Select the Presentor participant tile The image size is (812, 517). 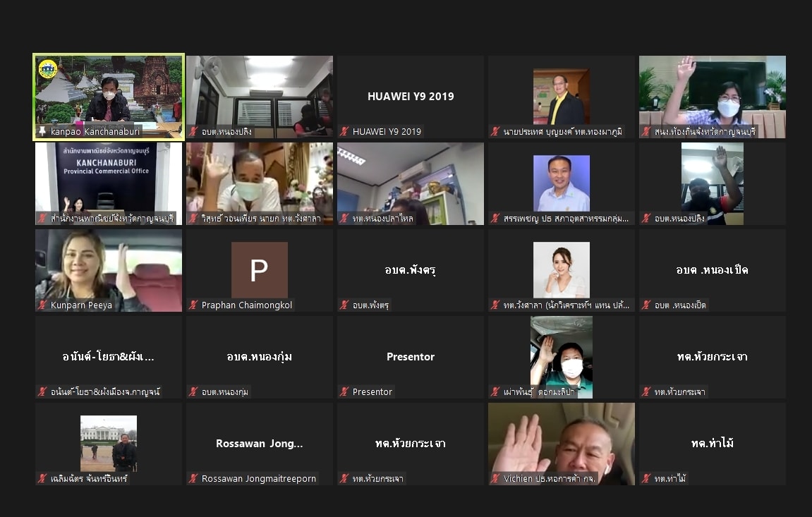point(410,357)
